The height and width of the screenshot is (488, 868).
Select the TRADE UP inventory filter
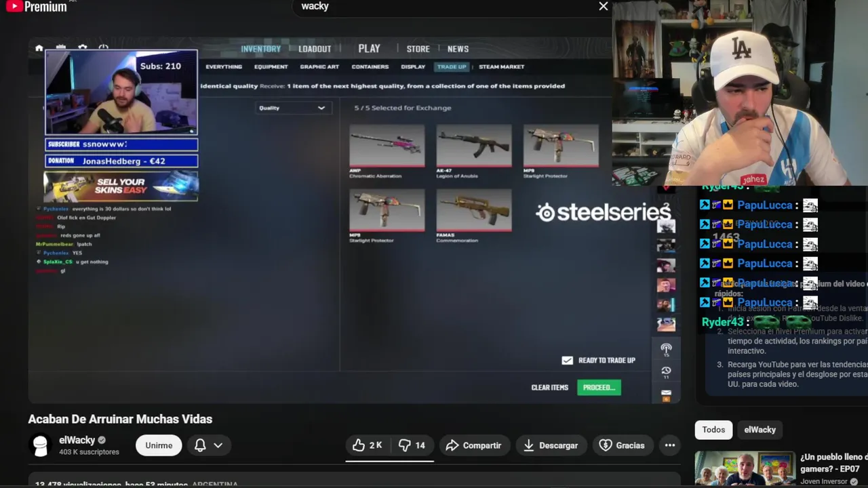point(452,66)
